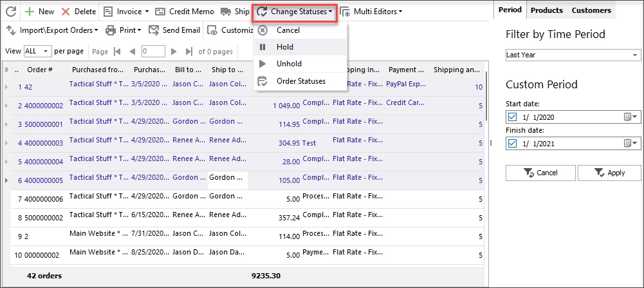Image resolution: width=644 pixels, height=288 pixels.
Task: Switch to the Period tab
Action: [510, 10]
